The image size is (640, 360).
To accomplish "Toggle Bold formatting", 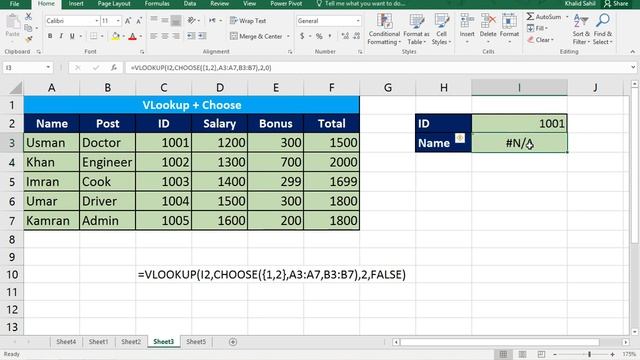I will (x=50, y=36).
